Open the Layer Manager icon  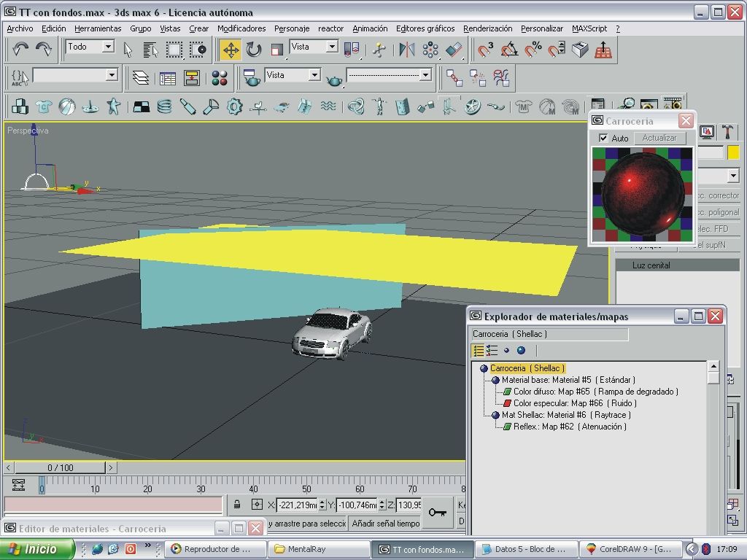tap(141, 78)
